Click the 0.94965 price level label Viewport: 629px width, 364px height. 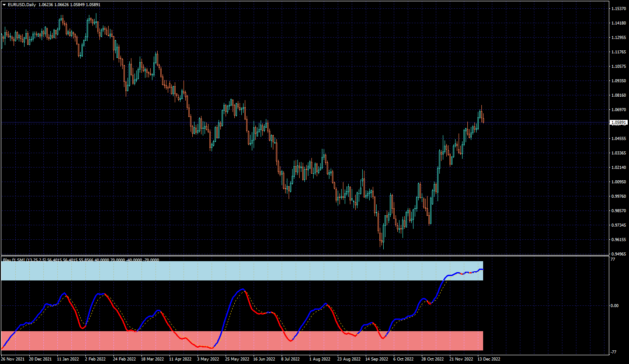click(x=618, y=254)
